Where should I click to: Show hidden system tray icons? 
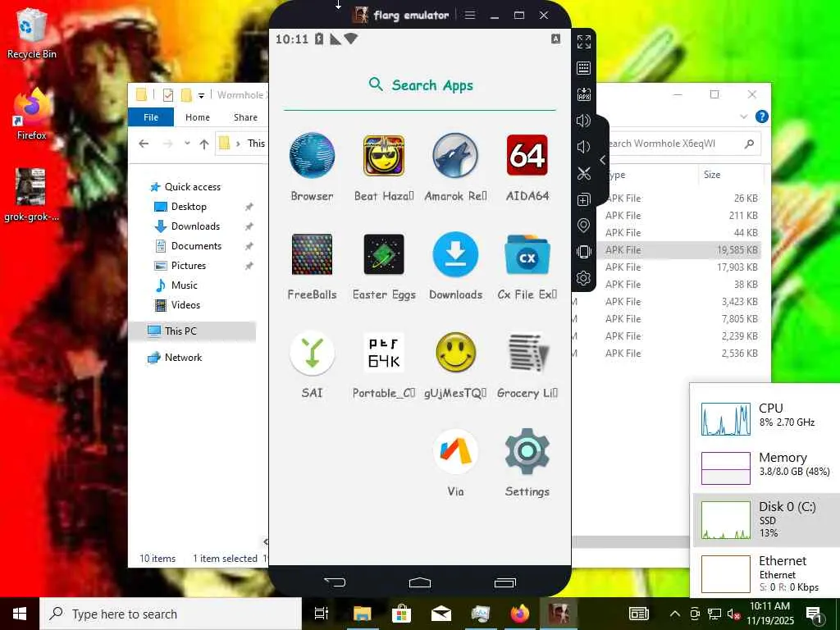tap(675, 614)
